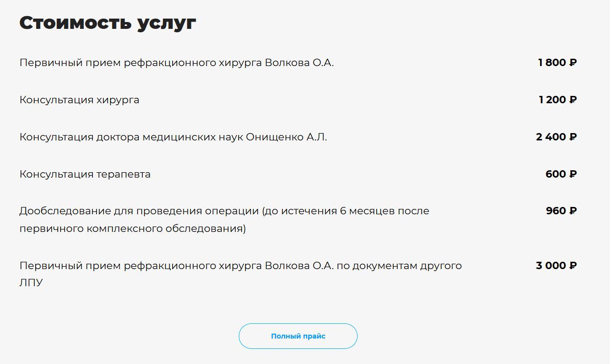
Task: Open the full price list via Полный прайс
Action: click(298, 336)
